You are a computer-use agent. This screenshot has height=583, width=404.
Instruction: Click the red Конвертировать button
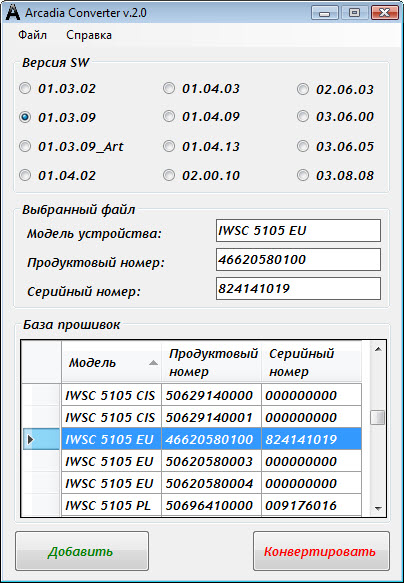[321, 551]
